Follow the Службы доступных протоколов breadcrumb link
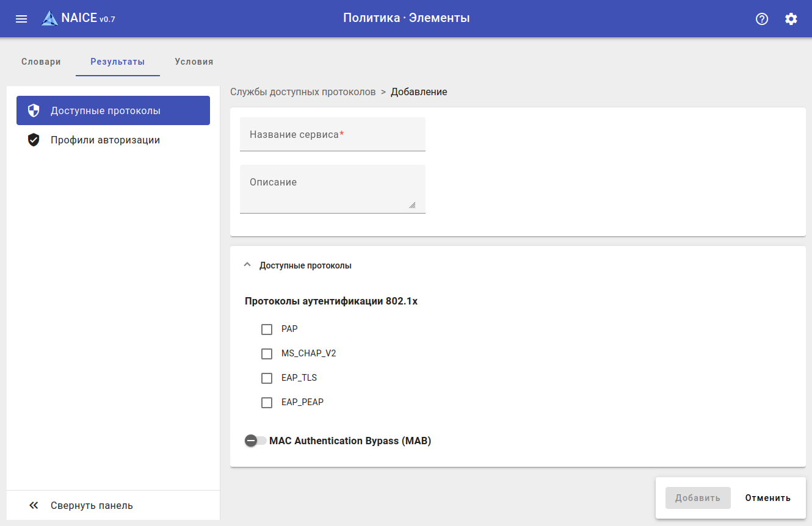This screenshot has width=812, height=526. [303, 92]
